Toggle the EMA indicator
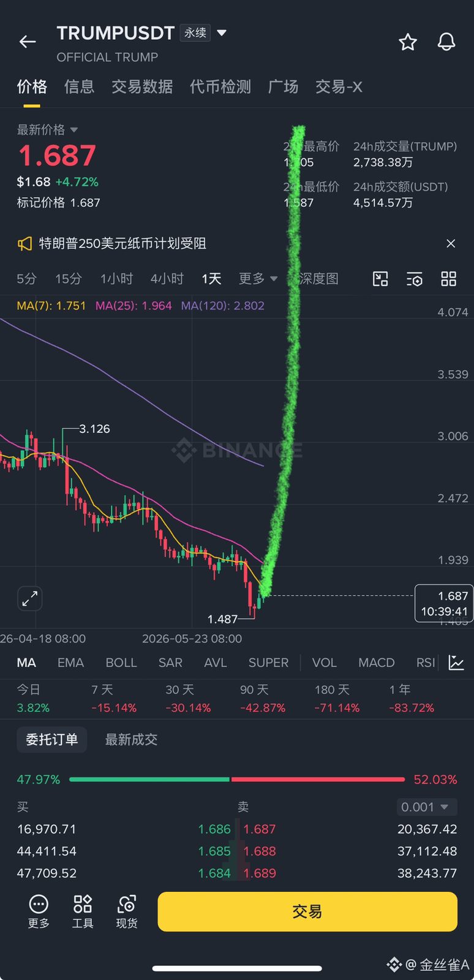474x980 pixels. click(70, 663)
